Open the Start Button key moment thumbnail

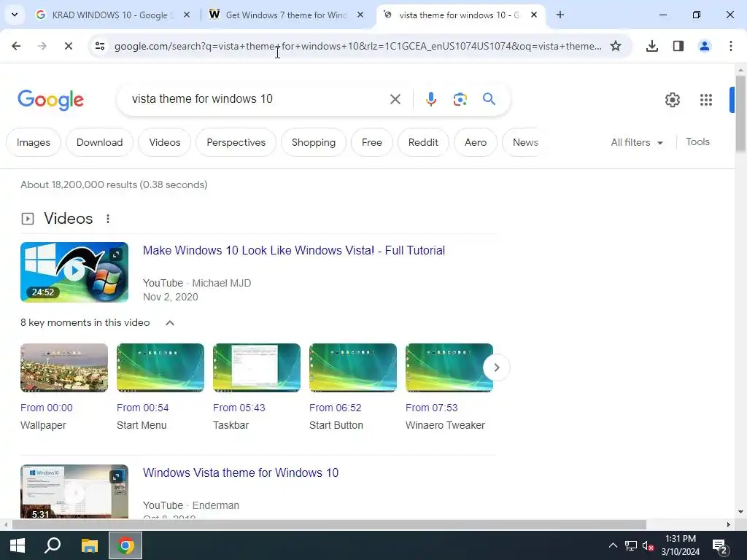[353, 367]
